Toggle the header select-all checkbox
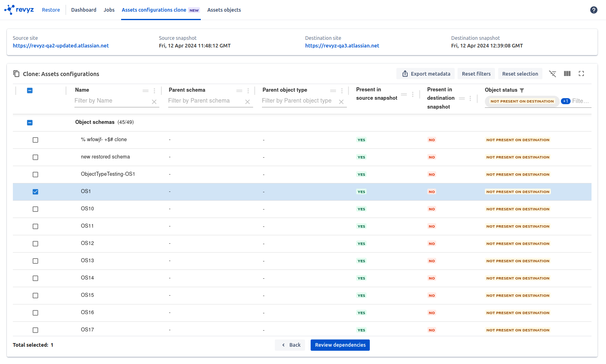 coord(30,90)
